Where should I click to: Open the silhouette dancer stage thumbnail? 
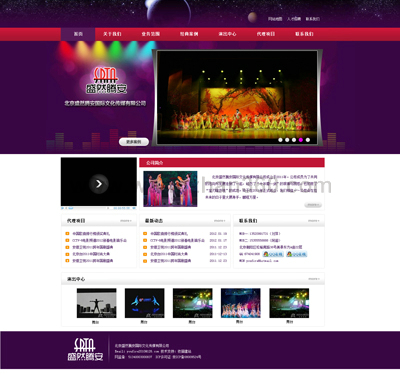pyautogui.click(x=97, y=303)
